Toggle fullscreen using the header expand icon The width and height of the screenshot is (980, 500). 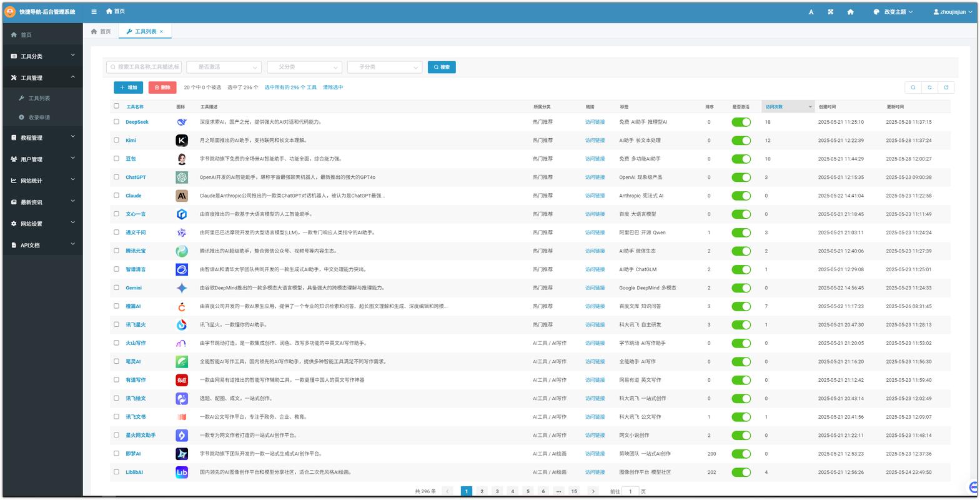tap(831, 12)
